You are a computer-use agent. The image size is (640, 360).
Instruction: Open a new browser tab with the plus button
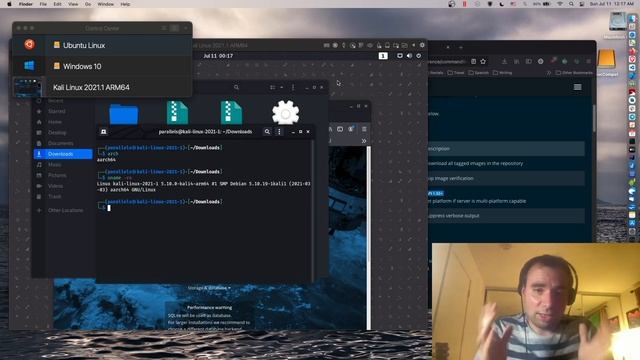click(x=461, y=47)
